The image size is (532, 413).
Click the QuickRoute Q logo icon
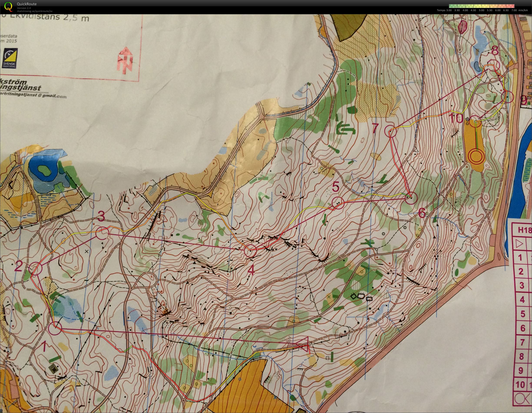pos(8,7)
